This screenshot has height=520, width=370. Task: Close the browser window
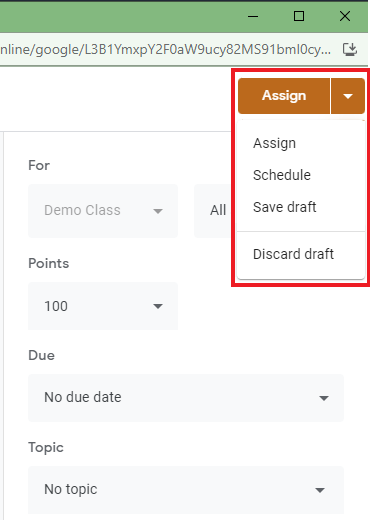(x=345, y=16)
